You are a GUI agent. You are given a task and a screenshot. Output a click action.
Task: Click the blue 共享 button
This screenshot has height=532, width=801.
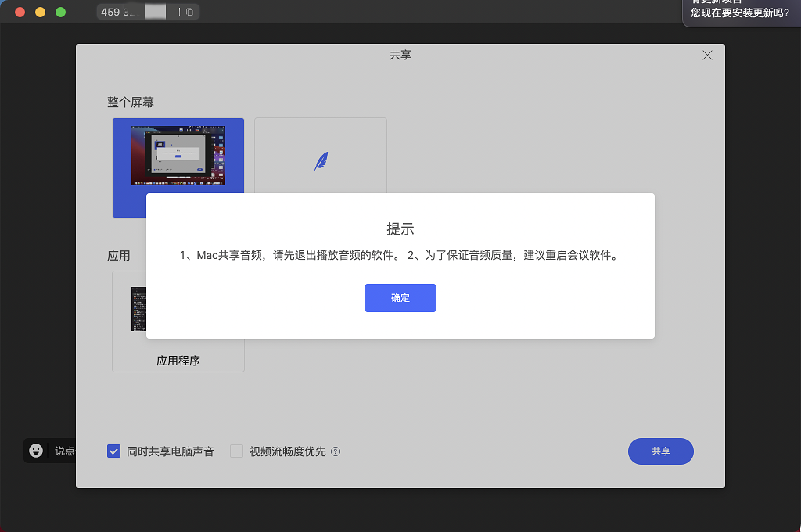[x=660, y=451]
